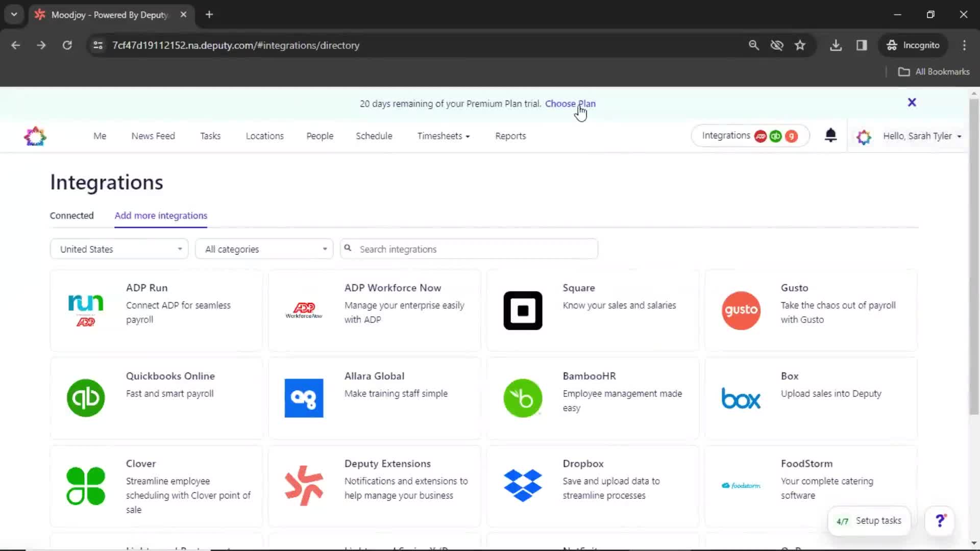Close the Moodjoy browser tab
Viewport: 980px width, 551px height.
[x=183, y=14]
